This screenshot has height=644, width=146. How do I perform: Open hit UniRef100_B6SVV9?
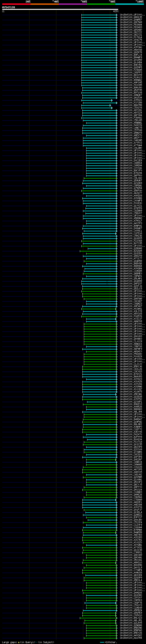click(x=131, y=75)
